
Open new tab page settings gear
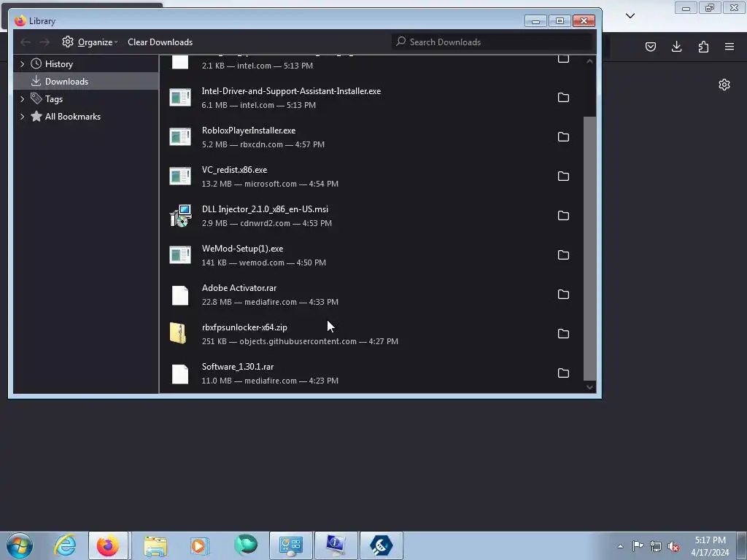pos(724,85)
